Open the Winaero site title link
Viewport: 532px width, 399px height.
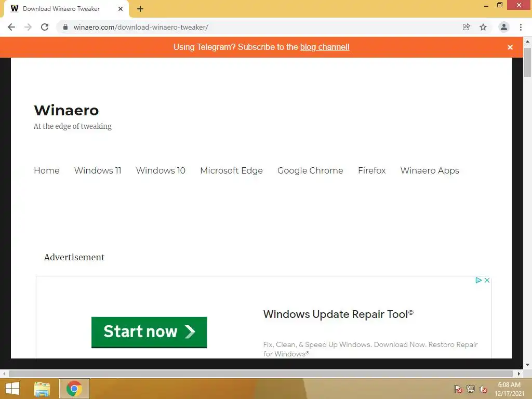click(x=66, y=110)
